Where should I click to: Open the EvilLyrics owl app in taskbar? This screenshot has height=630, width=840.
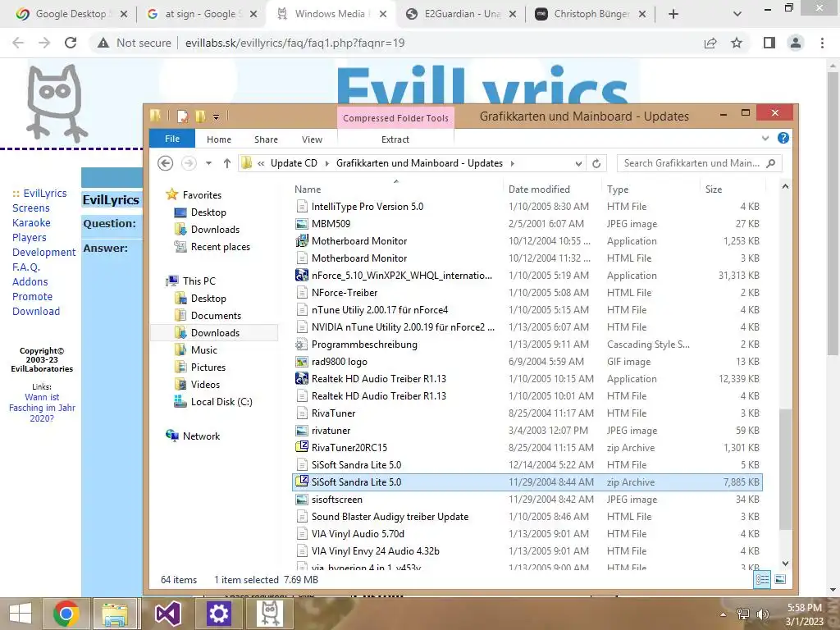tap(269, 614)
